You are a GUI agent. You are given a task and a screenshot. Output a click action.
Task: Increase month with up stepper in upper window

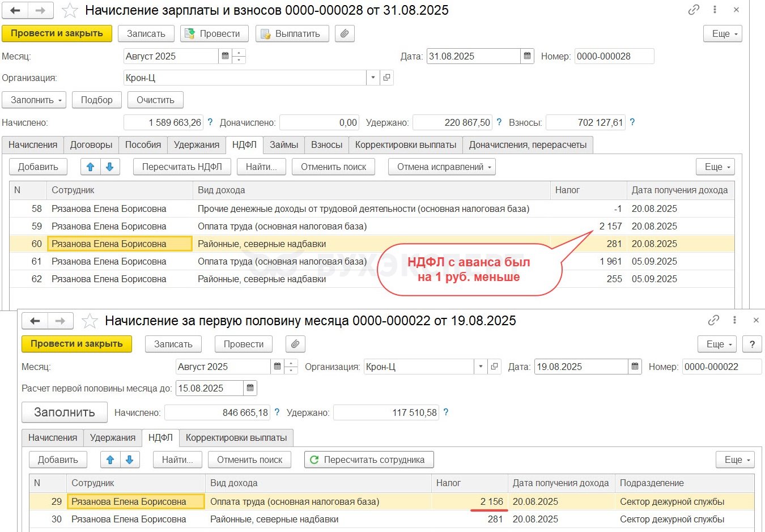coord(239,53)
